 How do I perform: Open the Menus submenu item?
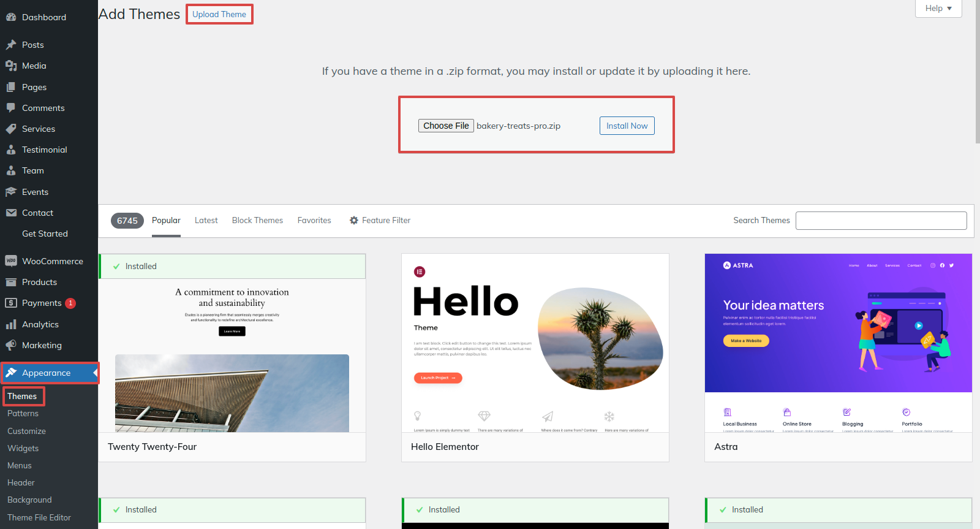19,465
